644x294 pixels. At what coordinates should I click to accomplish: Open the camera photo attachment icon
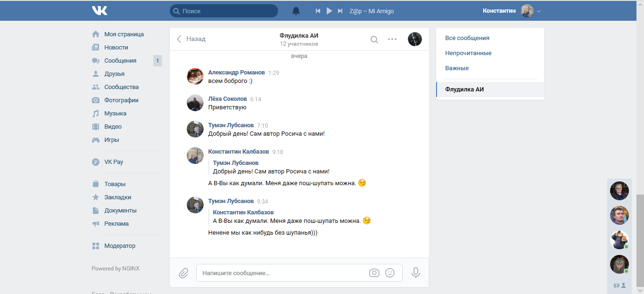(x=374, y=273)
